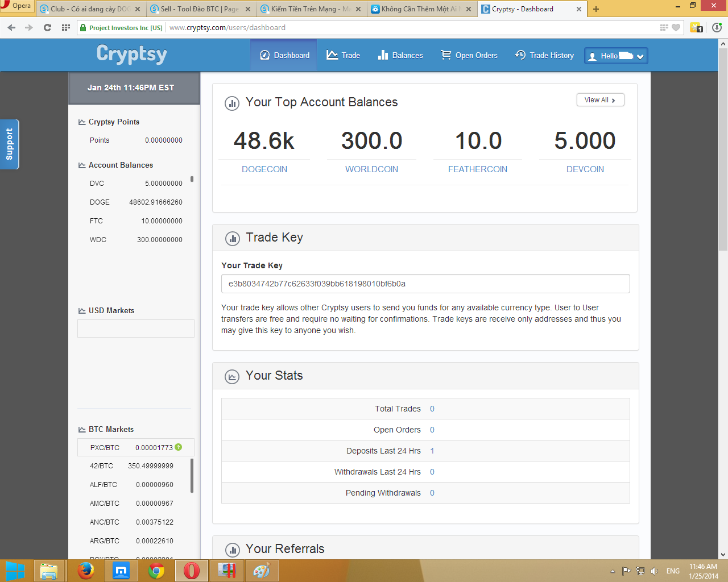The width and height of the screenshot is (728, 582).
Task: Select the ANC/BTC market row
Action: click(132, 522)
